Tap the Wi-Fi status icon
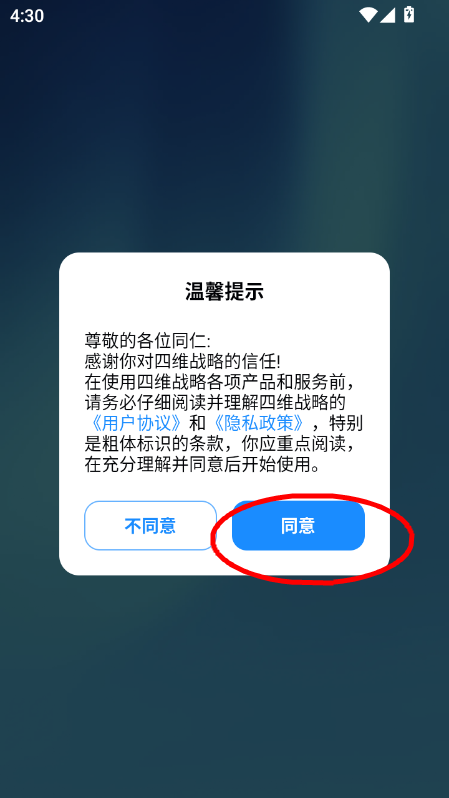 click(368, 15)
